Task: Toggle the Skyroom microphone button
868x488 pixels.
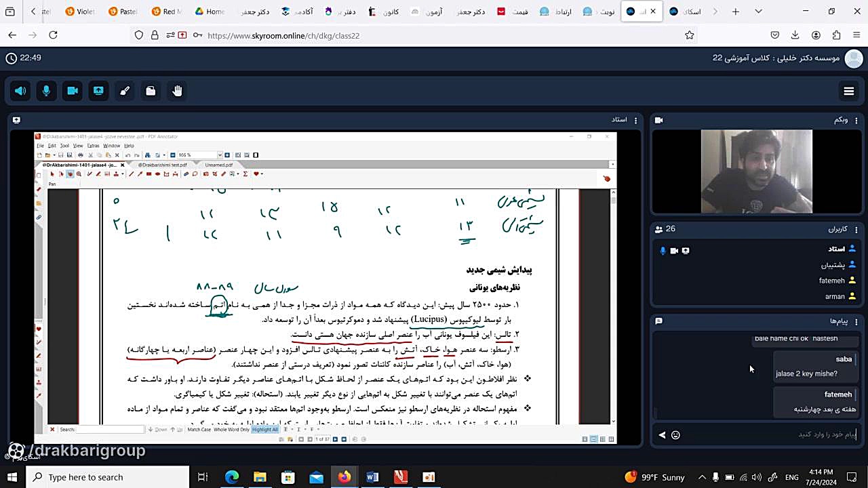Action: click(46, 91)
